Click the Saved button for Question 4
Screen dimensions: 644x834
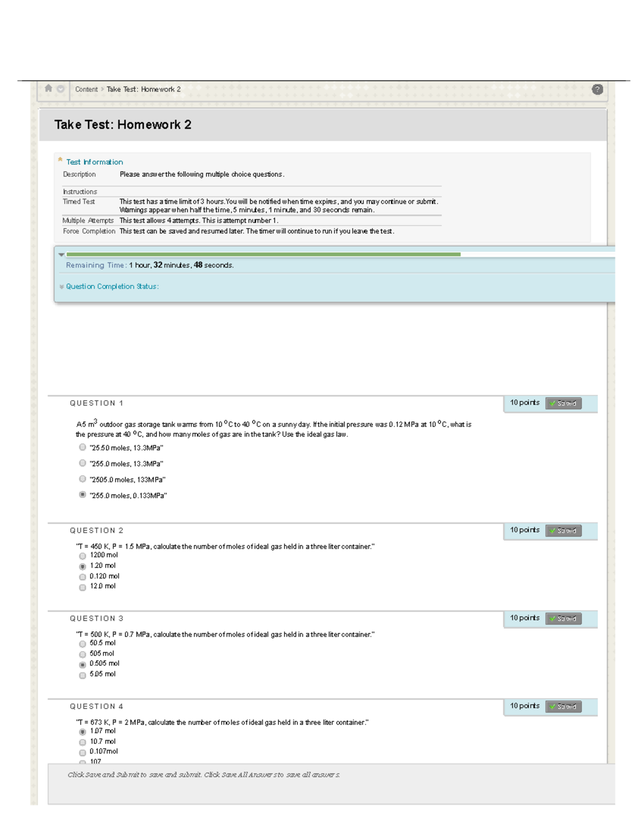(563, 707)
